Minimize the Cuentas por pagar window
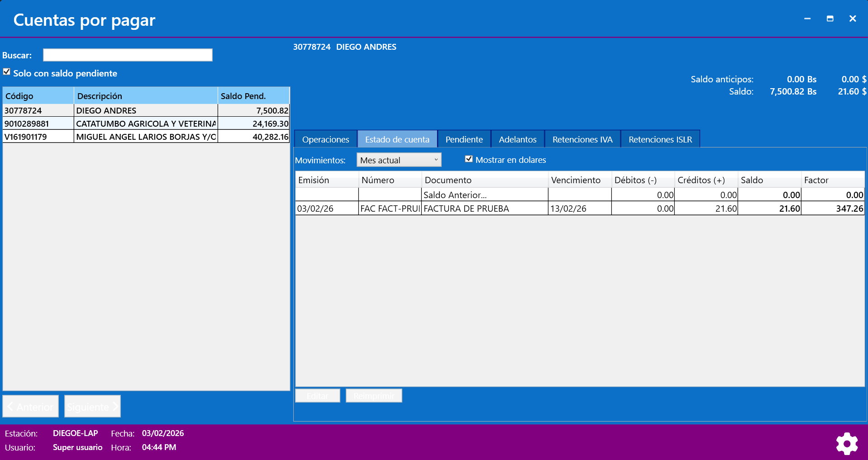 (x=807, y=19)
